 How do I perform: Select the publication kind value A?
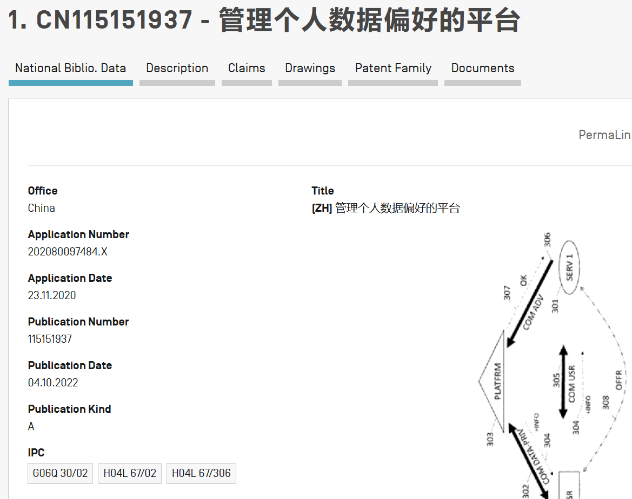pos(31,426)
